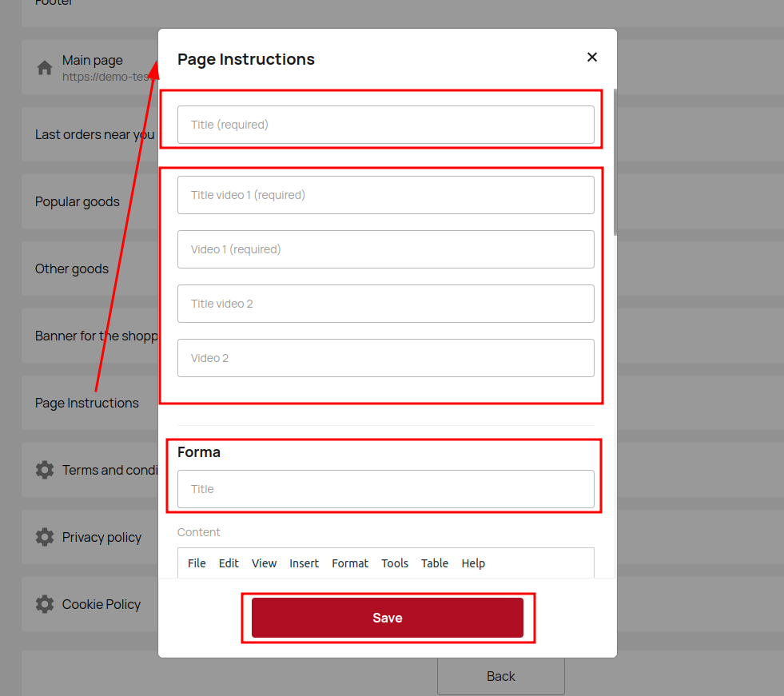Click the Main page home icon

tap(45, 67)
